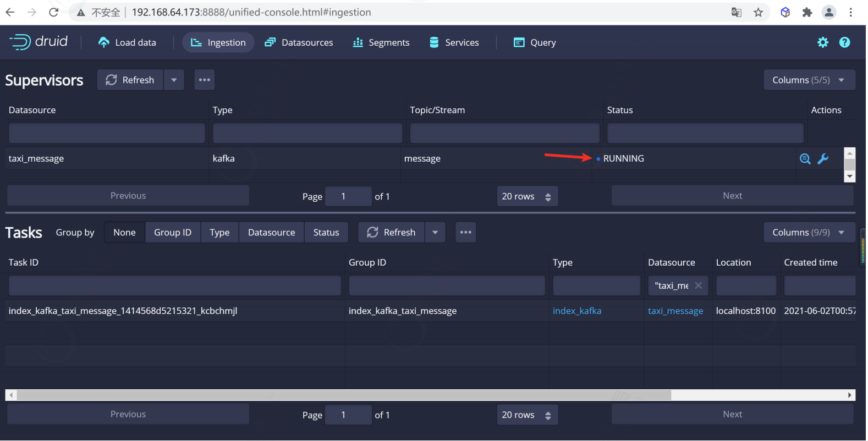868x441 pixels.
Task: Open the Datasources view
Action: pyautogui.click(x=299, y=42)
